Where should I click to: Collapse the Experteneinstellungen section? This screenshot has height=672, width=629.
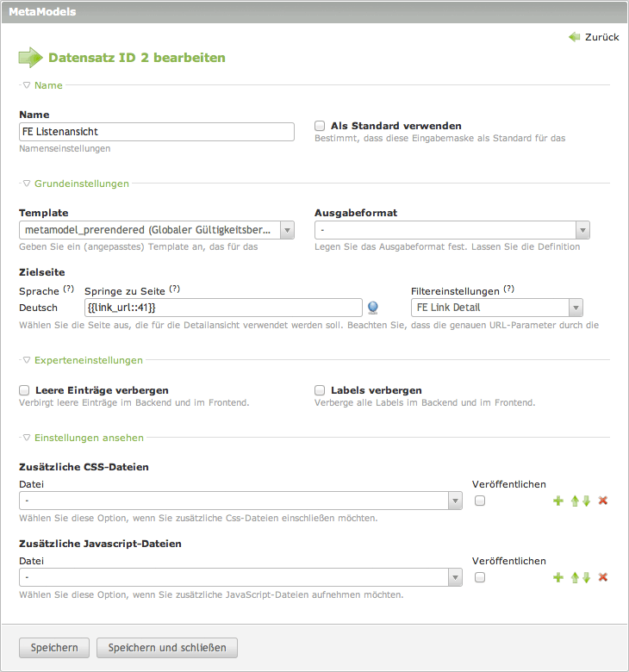(88, 360)
